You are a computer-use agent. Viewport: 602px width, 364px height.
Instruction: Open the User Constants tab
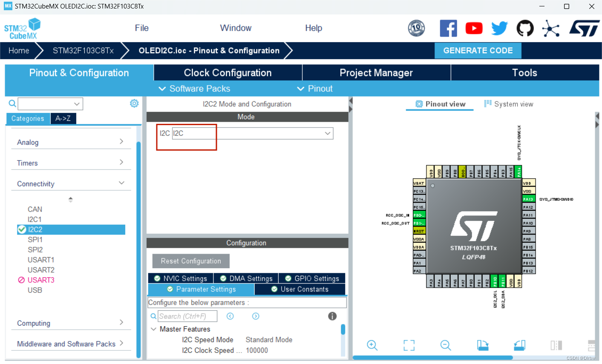[300, 289]
